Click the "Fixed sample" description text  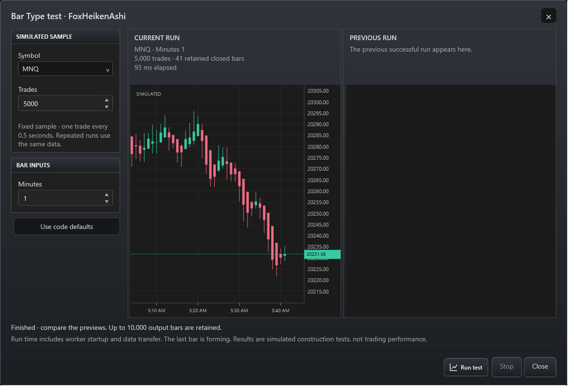64,135
